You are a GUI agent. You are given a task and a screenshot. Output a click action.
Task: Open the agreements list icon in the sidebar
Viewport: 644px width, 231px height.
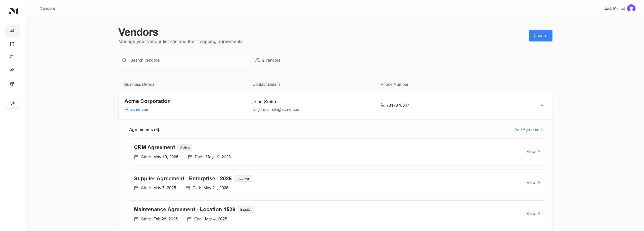tap(12, 57)
